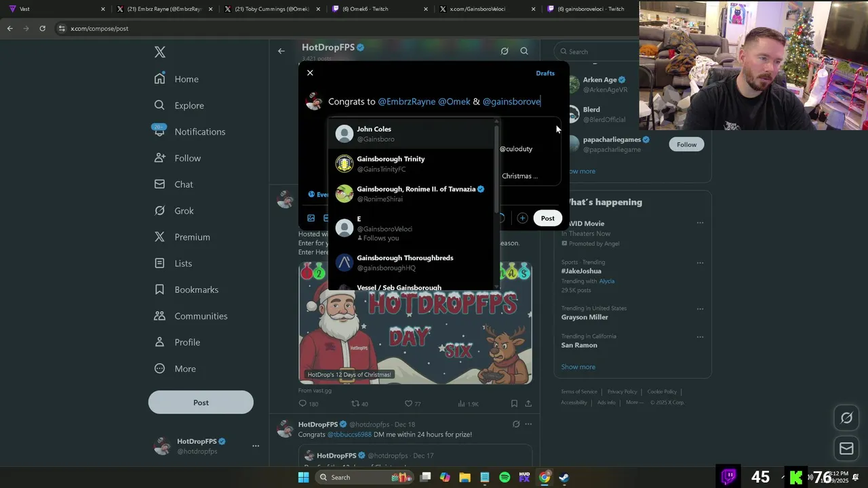This screenshot has width=868, height=488.
Task: Click the large Post button in sidebar
Action: [x=201, y=402]
